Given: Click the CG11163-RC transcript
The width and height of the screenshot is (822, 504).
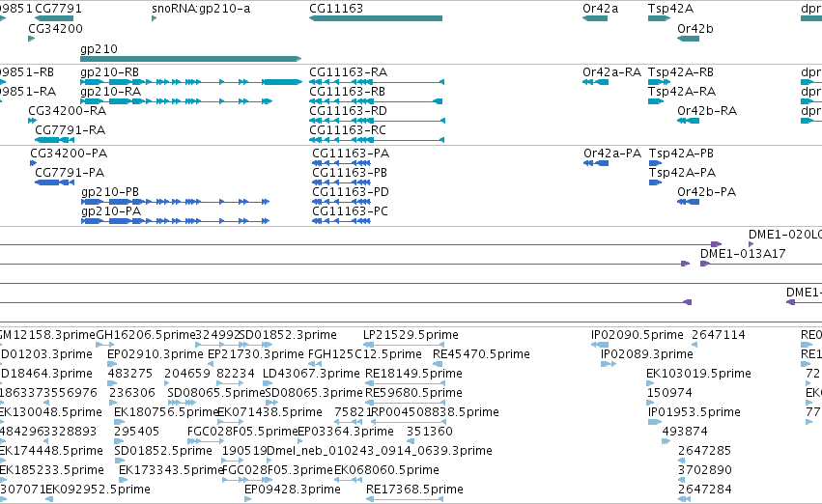Looking at the screenshot, I should point(377,140).
